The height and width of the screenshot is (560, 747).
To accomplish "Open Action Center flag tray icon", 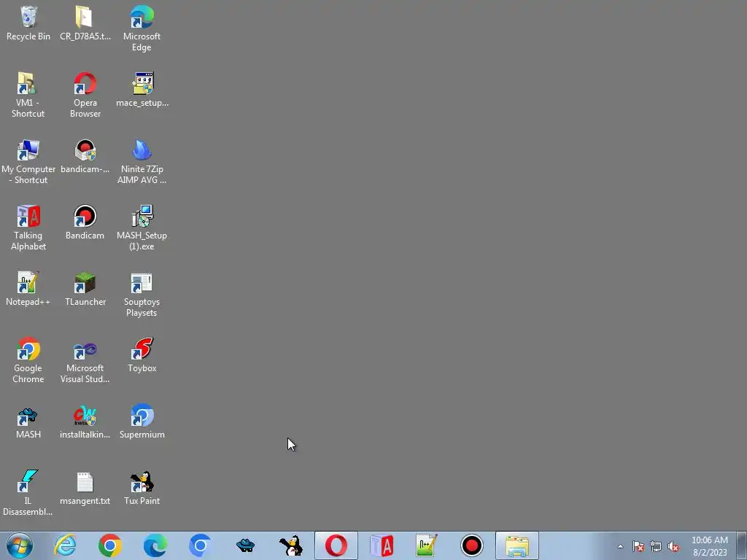I will tap(638, 546).
